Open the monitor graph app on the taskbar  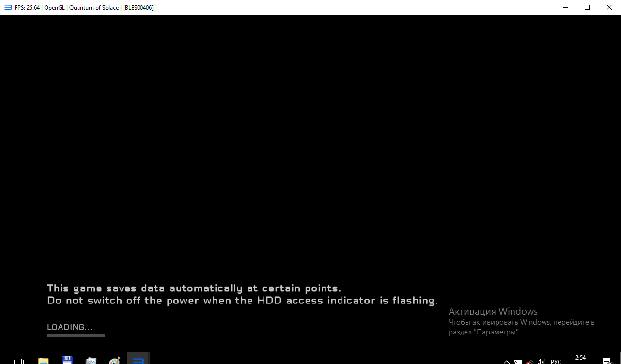click(91, 361)
